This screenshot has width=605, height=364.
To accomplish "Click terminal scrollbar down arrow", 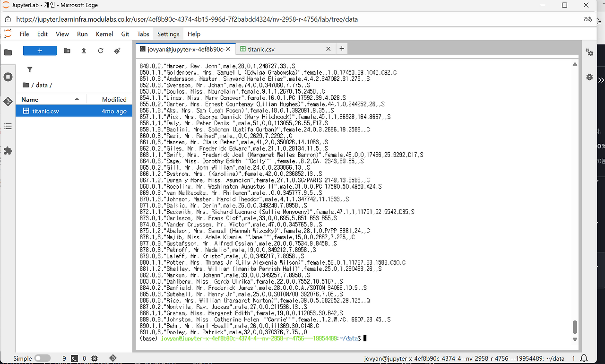I will (575, 339).
